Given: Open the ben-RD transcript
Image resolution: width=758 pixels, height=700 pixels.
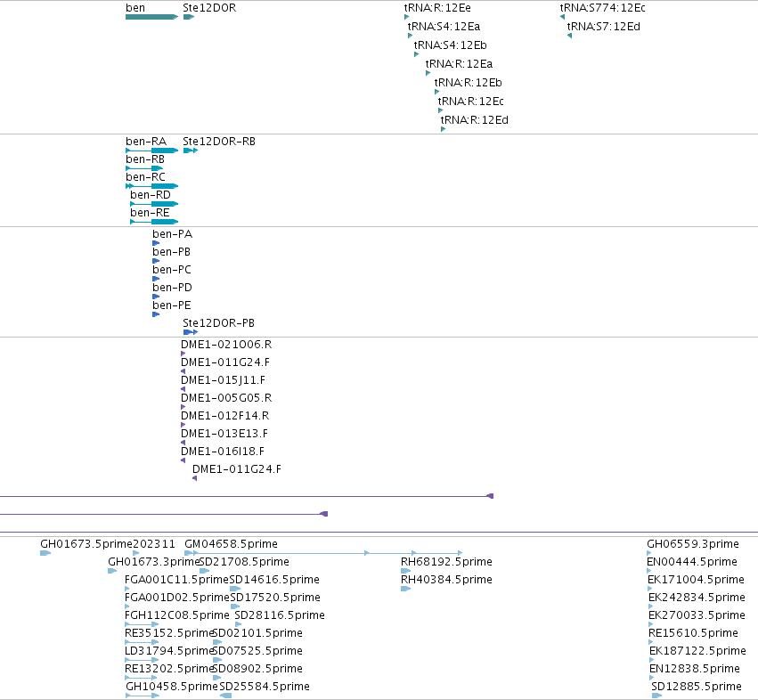Looking at the screenshot, I should pyautogui.click(x=151, y=195).
